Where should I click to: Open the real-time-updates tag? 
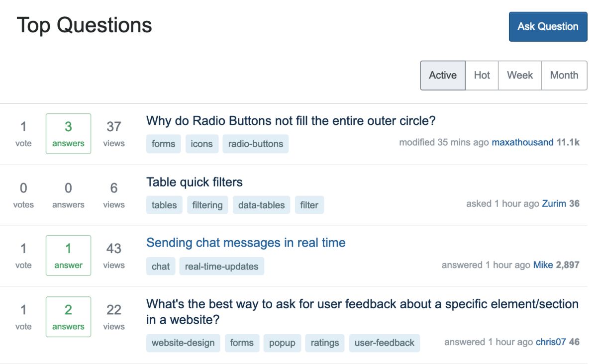pos(221,267)
